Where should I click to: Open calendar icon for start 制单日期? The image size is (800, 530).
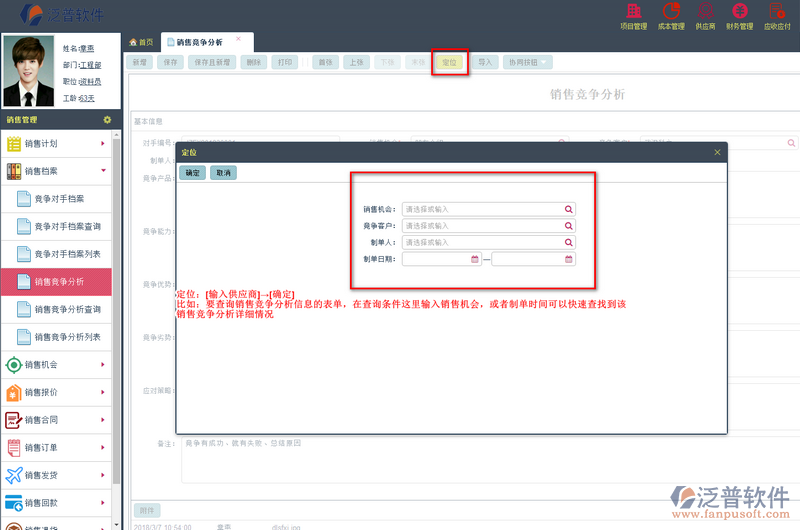pyautogui.click(x=475, y=259)
